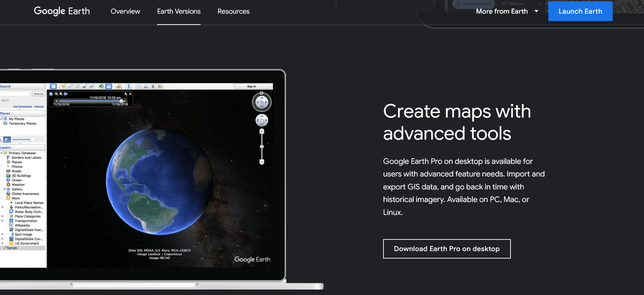Close the historical imagery time slider
Image resolution: width=644 pixels, height=295 pixels.
[x=130, y=94]
